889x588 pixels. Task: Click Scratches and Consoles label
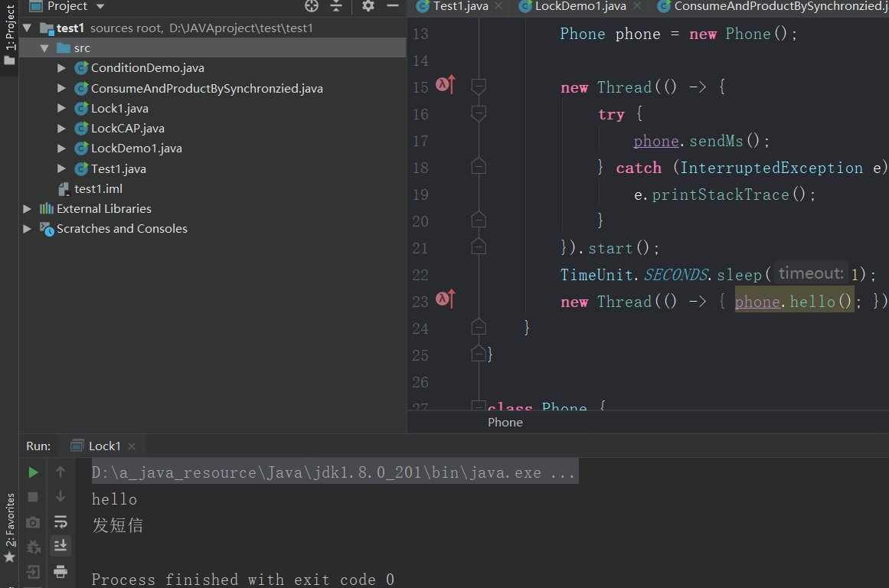(x=122, y=228)
